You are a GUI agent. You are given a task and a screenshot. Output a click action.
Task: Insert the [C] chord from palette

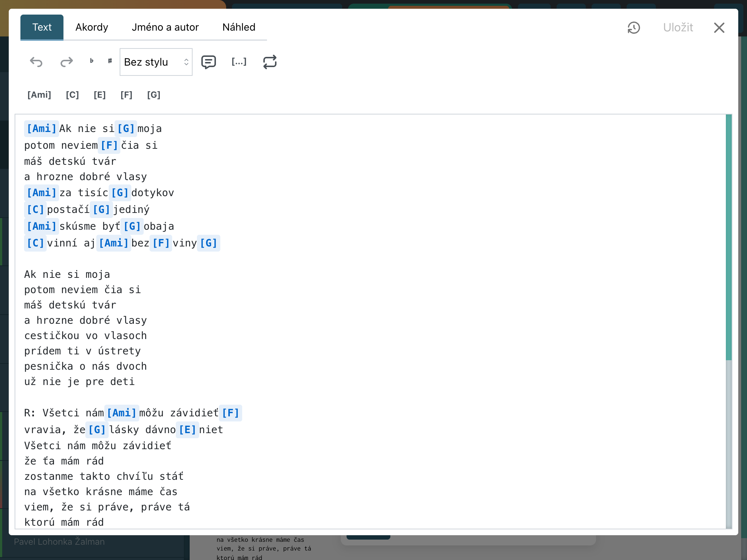72,95
